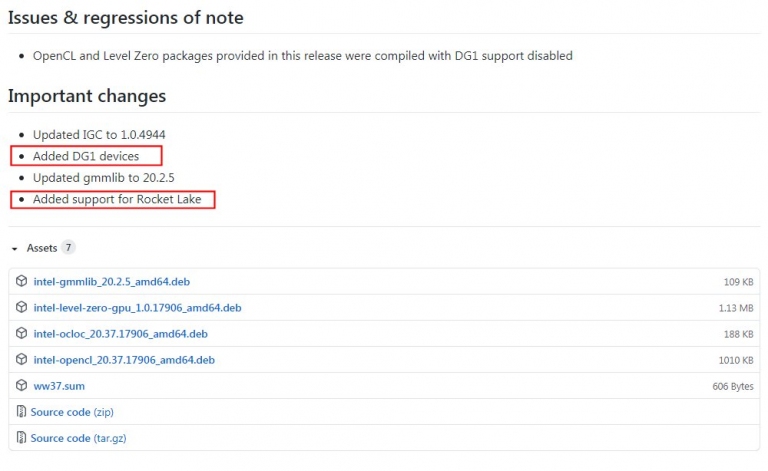This screenshot has width=768, height=471.
Task: Click the Important changes heading
Action: point(87,96)
